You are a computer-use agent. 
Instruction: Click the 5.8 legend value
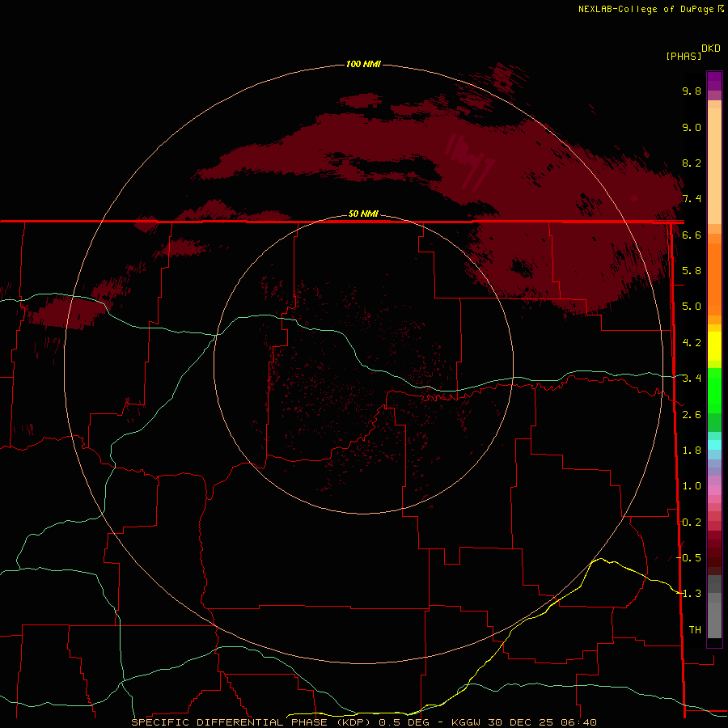[x=692, y=271]
